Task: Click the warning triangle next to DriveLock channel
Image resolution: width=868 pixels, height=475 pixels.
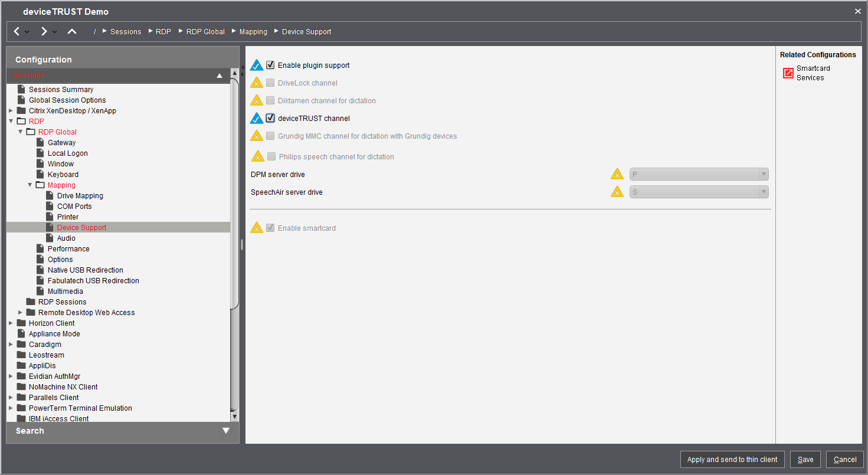Action: (256, 83)
